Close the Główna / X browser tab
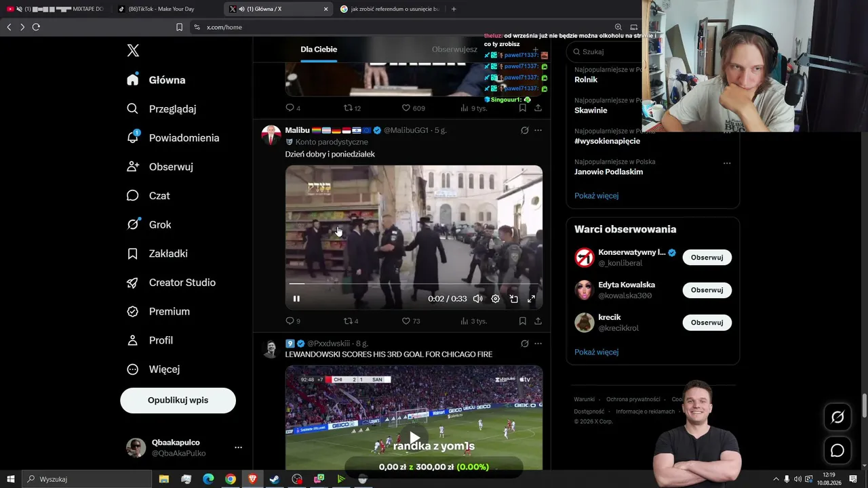Screen dimensions: 868x488 [325, 9]
